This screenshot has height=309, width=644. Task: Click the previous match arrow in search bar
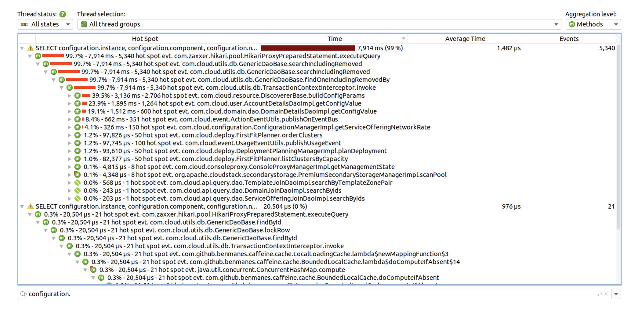599,294
